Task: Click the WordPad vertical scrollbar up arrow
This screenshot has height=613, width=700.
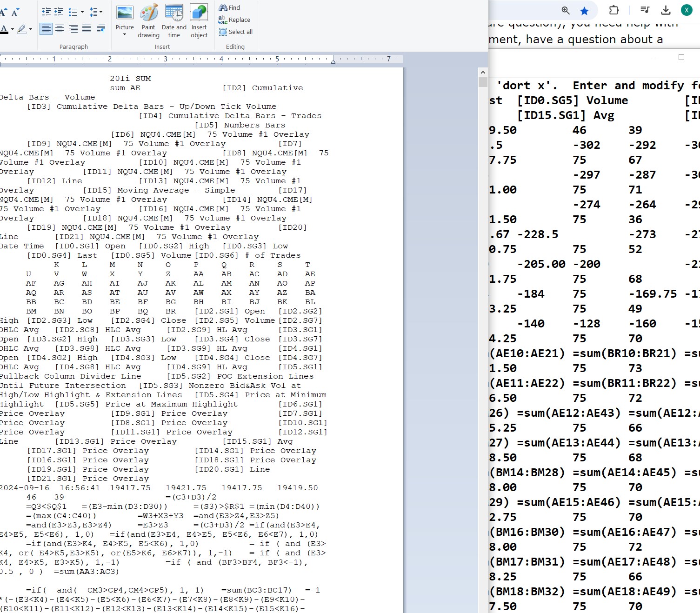Action: (483, 73)
